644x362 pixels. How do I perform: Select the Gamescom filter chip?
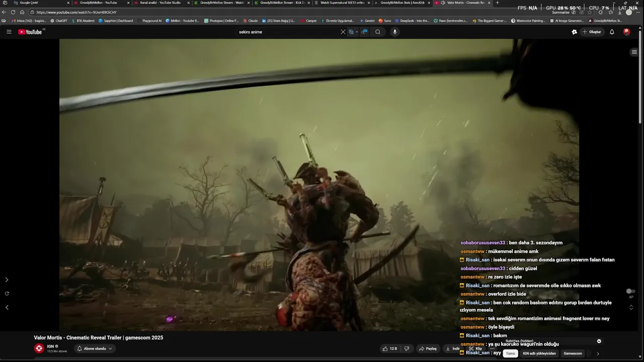click(x=573, y=353)
